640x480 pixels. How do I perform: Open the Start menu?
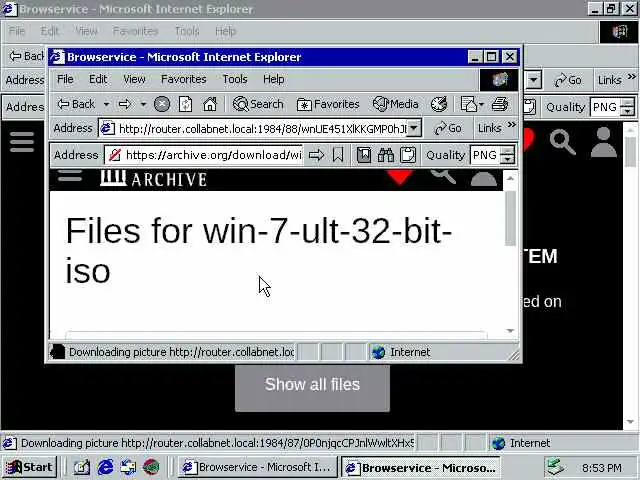point(29,467)
